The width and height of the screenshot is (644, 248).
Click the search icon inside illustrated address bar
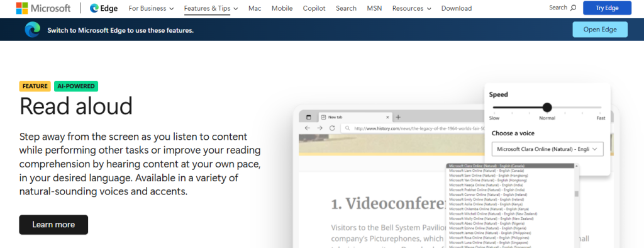(348, 128)
